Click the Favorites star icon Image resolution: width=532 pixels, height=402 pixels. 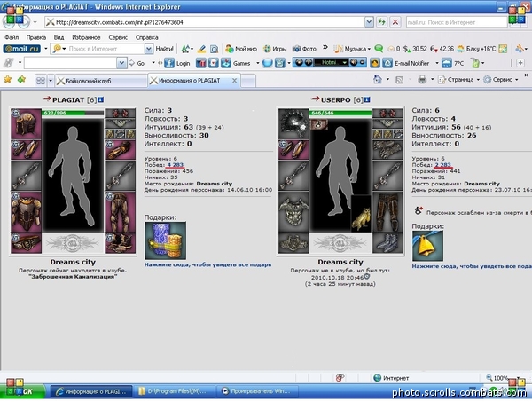coord(7,80)
